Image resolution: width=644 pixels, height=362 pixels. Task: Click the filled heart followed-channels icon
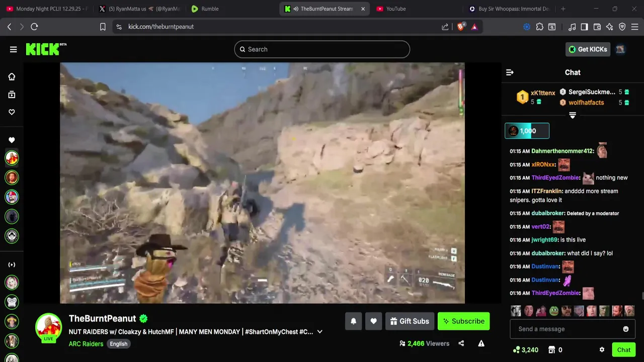(x=12, y=140)
